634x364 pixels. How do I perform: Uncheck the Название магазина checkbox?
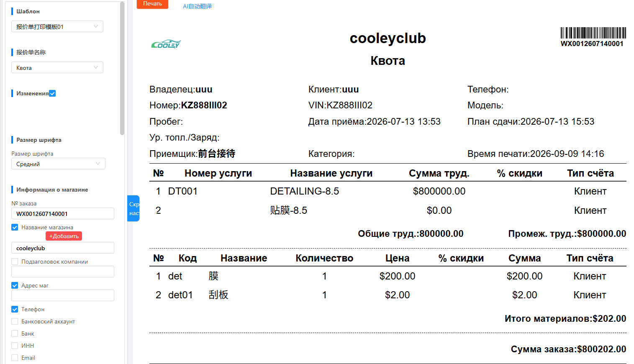[15, 227]
